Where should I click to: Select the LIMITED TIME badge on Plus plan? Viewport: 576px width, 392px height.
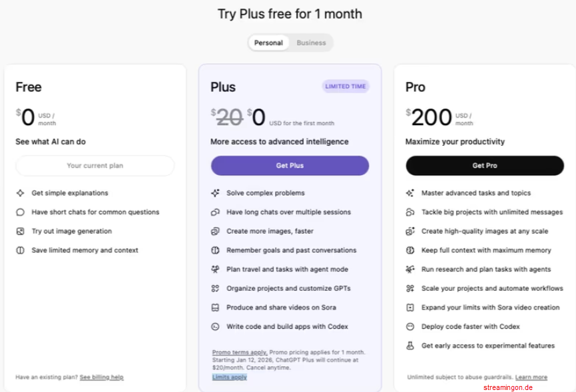click(x=346, y=86)
